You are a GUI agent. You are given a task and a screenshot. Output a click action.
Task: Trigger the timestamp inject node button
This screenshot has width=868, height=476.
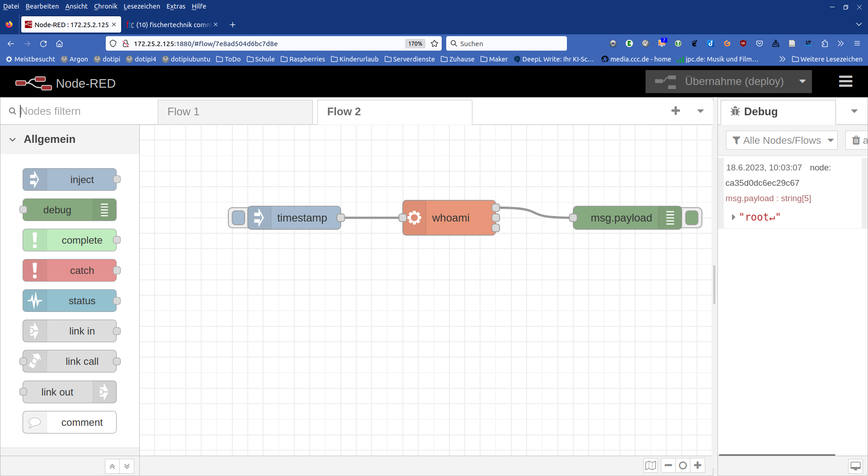238,218
